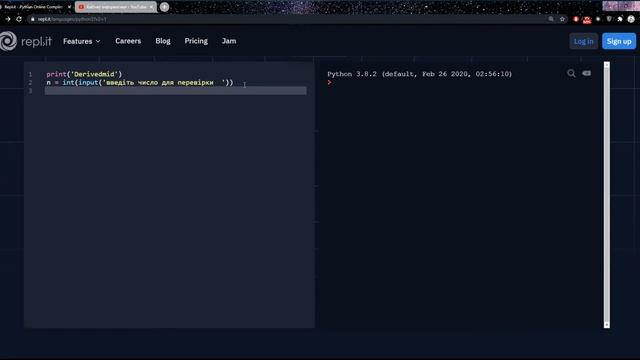Click the Python 3.8.2 version text

click(419, 74)
